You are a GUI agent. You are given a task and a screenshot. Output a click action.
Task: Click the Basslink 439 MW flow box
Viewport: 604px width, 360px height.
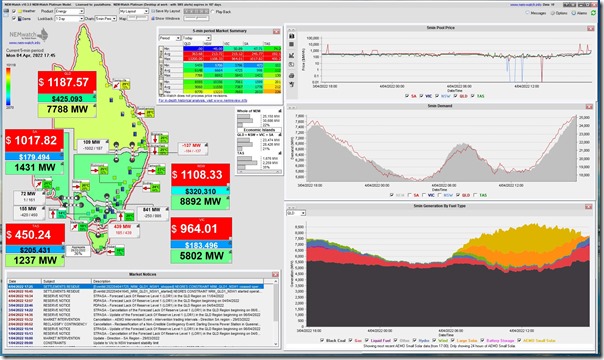123,230
